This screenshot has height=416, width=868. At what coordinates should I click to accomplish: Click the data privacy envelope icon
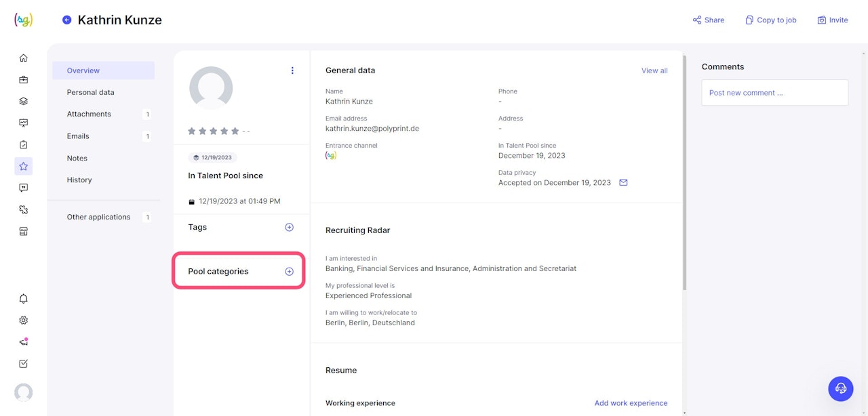coord(624,182)
